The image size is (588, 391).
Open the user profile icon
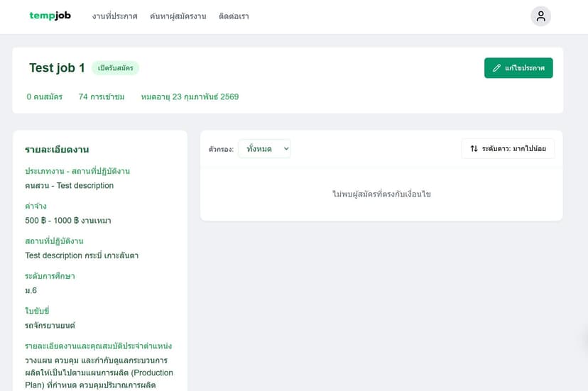coord(540,16)
